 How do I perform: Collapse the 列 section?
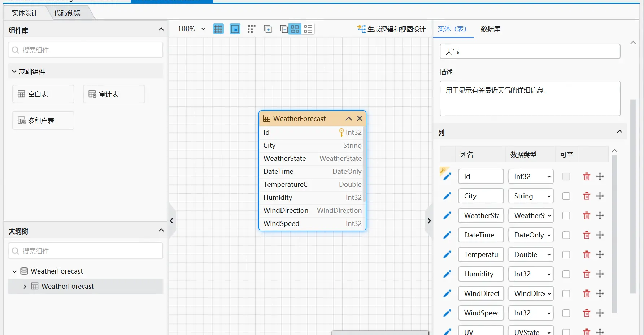click(x=619, y=132)
